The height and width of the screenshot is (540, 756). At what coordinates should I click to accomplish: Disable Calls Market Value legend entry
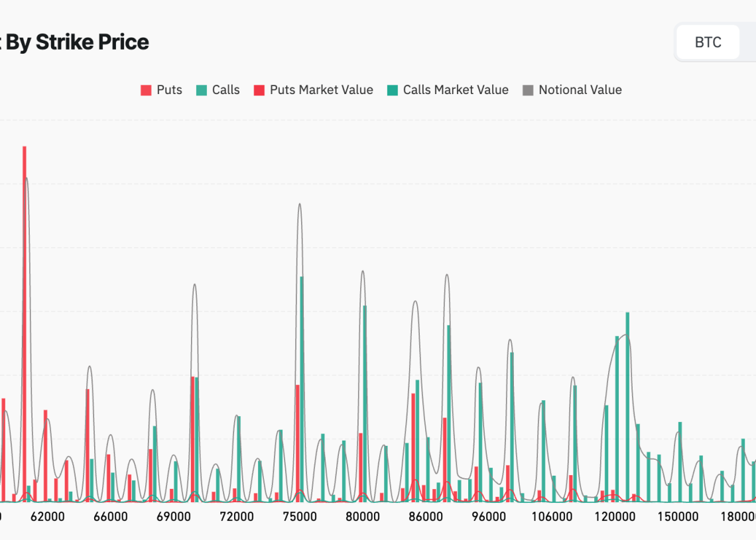[x=456, y=90]
